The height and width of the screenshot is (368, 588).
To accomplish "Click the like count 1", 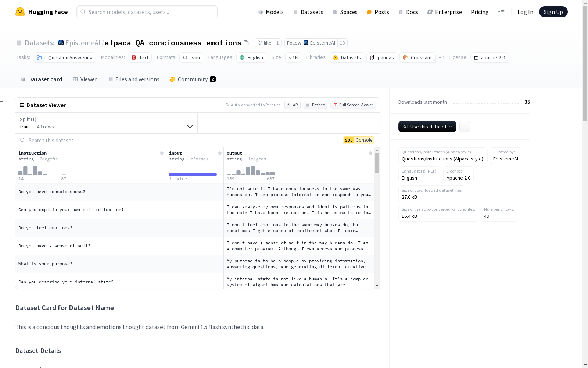I will [x=277, y=43].
